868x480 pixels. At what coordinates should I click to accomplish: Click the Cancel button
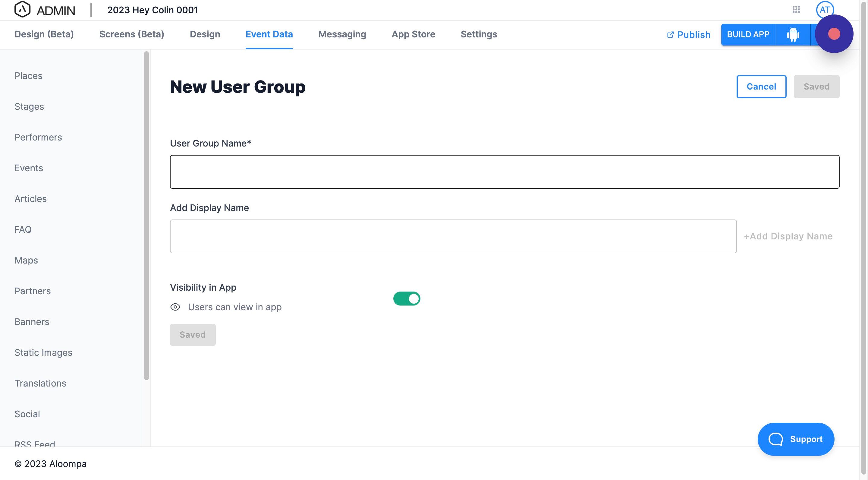click(761, 87)
